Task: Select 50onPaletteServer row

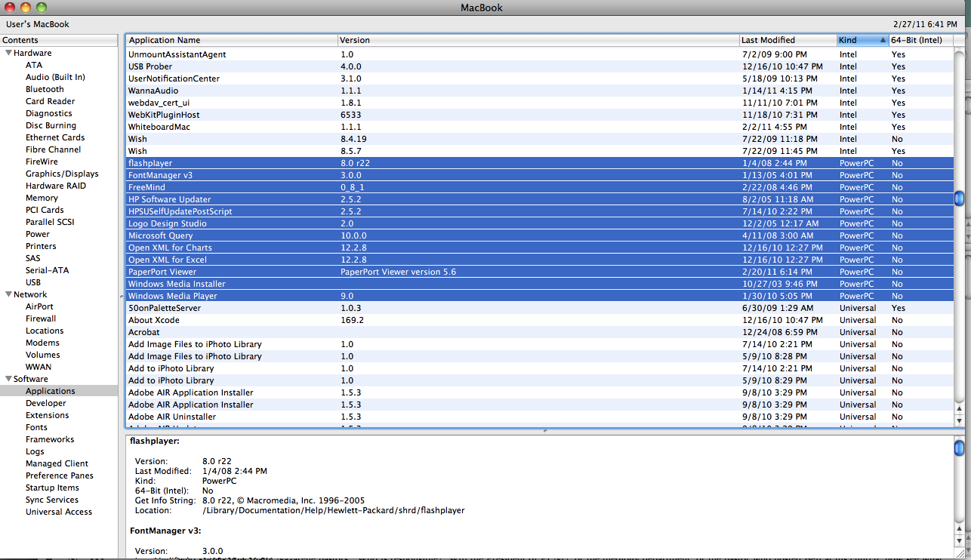Action: pyautogui.click(x=539, y=308)
